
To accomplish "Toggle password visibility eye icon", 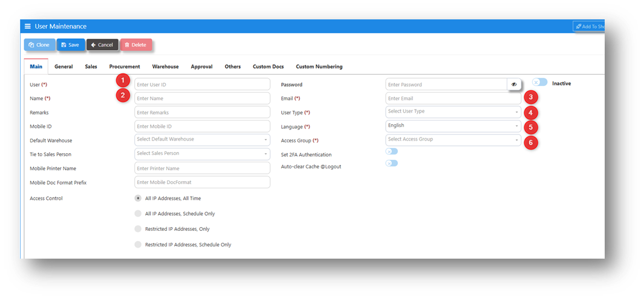I will (514, 84).
